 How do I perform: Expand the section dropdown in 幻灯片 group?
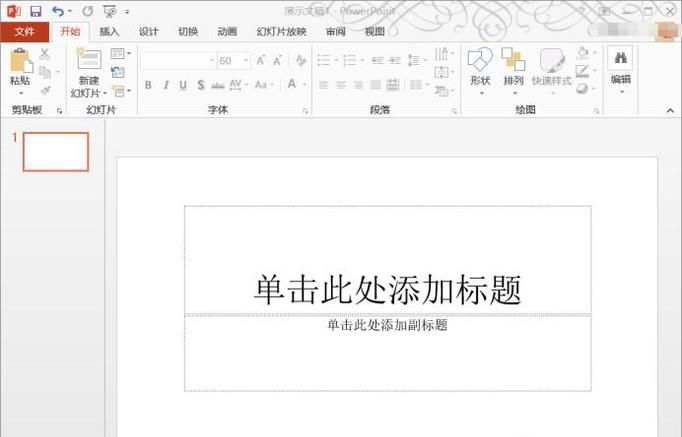pyautogui.click(x=121, y=91)
